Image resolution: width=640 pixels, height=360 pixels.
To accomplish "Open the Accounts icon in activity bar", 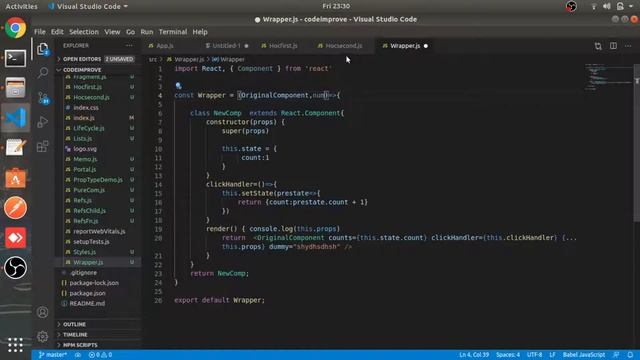I will click(x=42, y=312).
